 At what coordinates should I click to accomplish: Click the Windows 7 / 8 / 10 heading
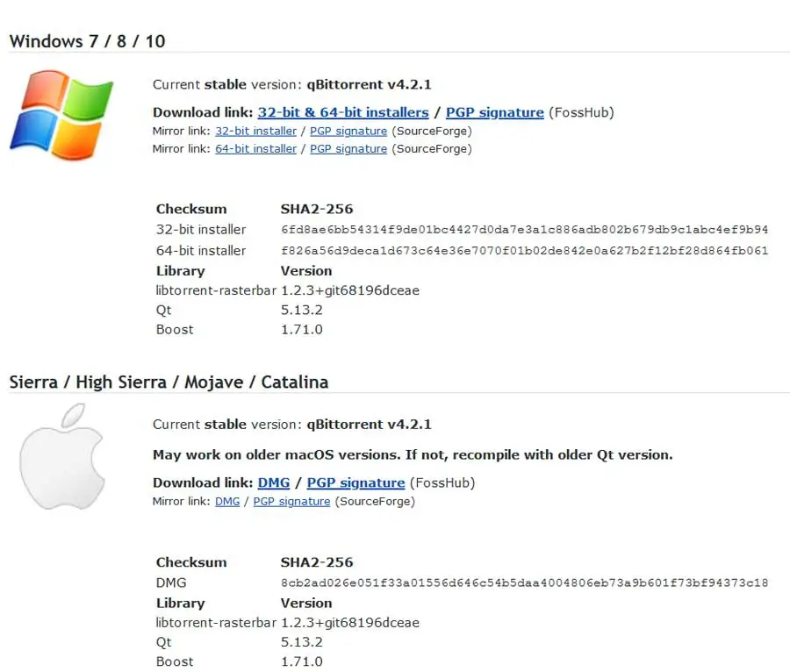coord(87,41)
